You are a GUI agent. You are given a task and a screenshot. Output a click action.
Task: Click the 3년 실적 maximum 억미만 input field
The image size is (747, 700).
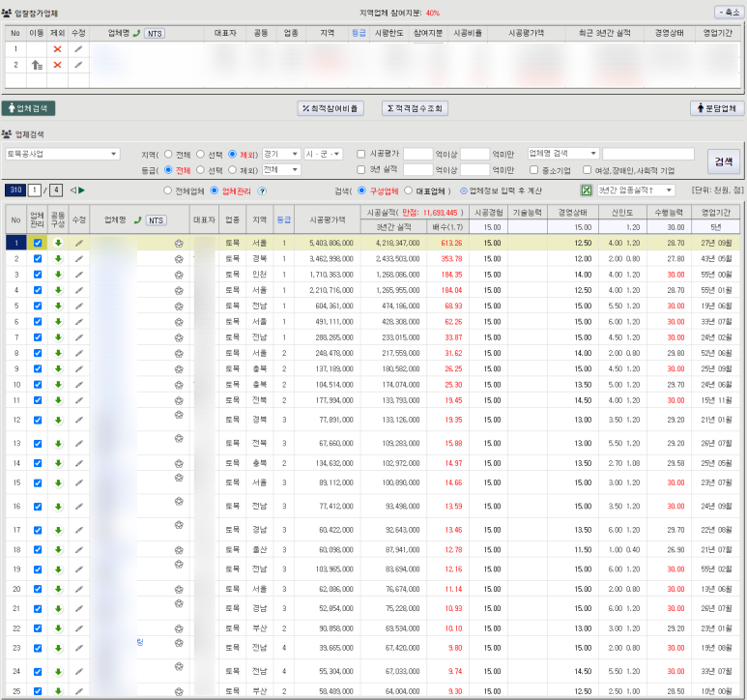475,169
